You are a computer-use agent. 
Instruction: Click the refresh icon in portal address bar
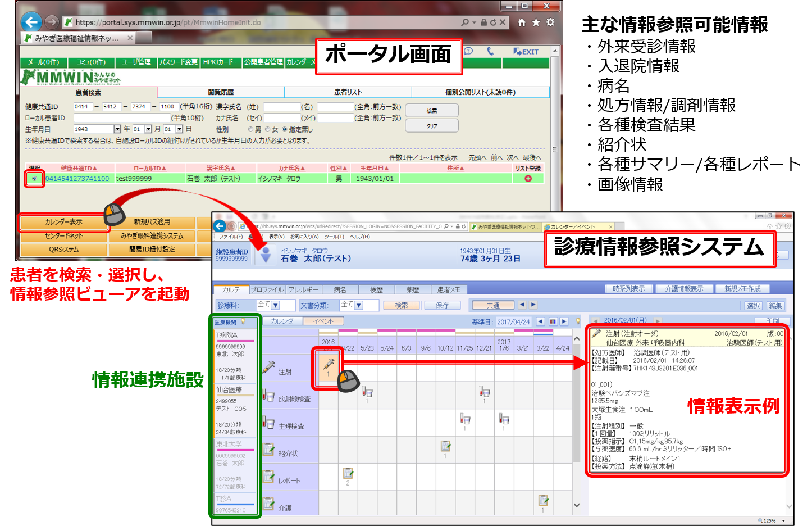[x=493, y=22]
